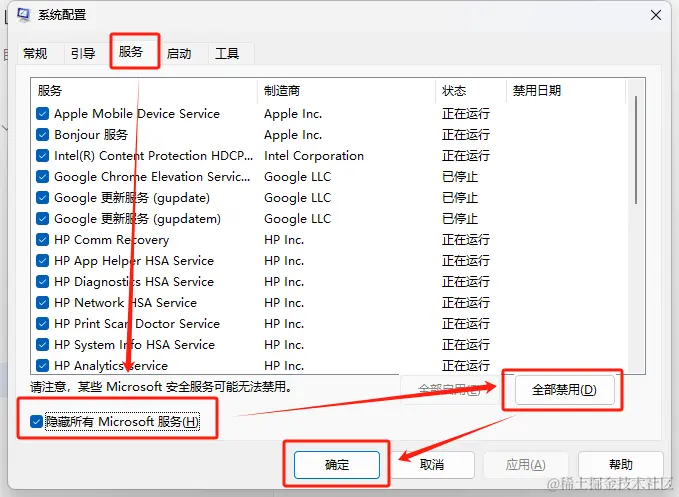Select HP Print Scan Doctor Service name
This screenshot has width=679, height=497.
(x=137, y=323)
